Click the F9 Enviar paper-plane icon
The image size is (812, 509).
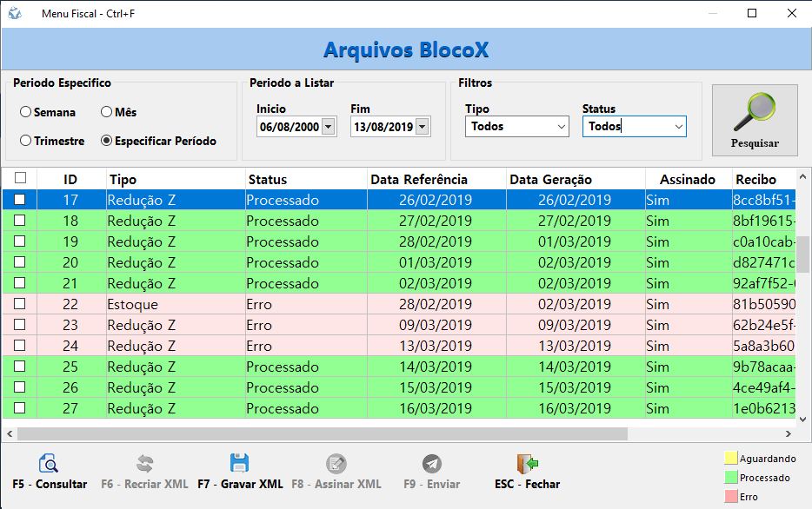[431, 464]
